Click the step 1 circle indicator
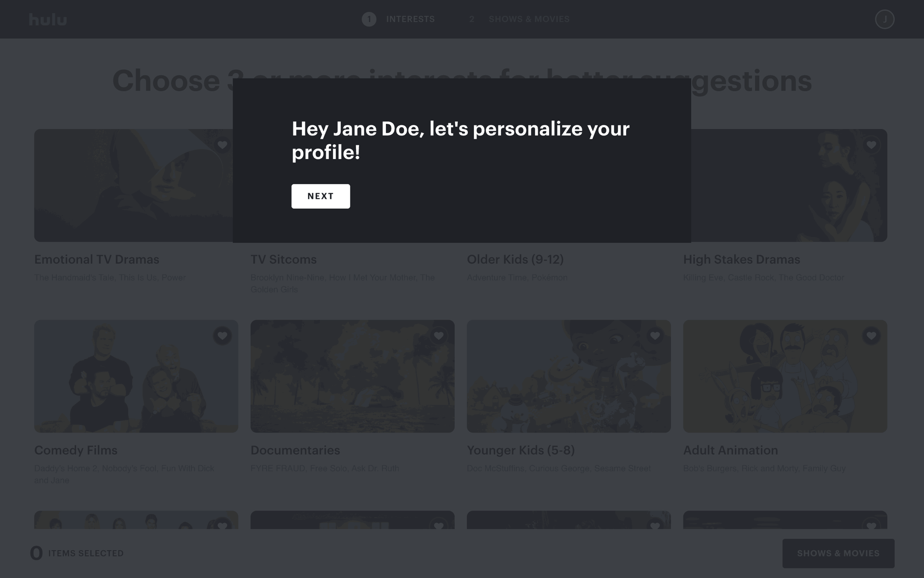Image resolution: width=924 pixels, height=578 pixels. click(369, 19)
